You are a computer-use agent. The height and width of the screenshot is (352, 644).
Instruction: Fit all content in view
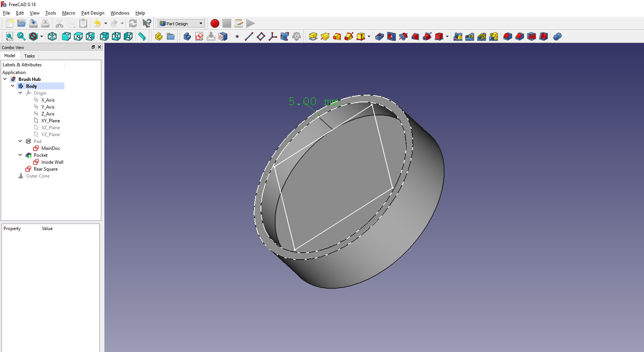(10, 36)
